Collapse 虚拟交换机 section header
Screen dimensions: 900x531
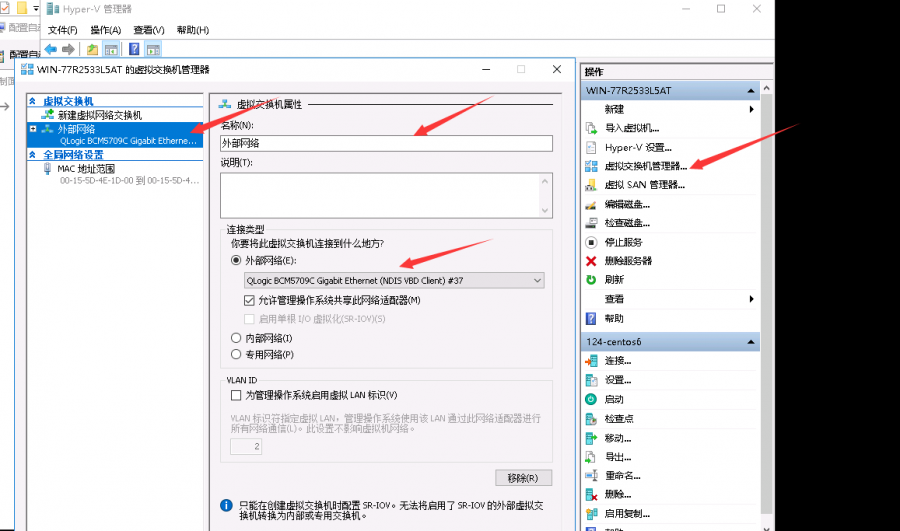pos(33,101)
